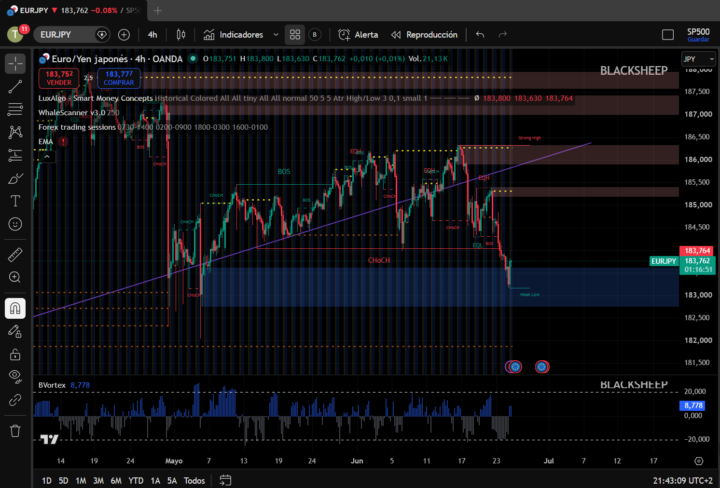Open the EMA indicator error warning
The image size is (720, 488).
[x=63, y=141]
